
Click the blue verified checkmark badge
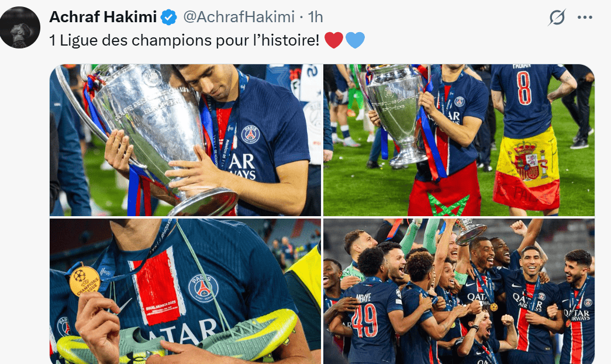pyautogui.click(x=169, y=18)
